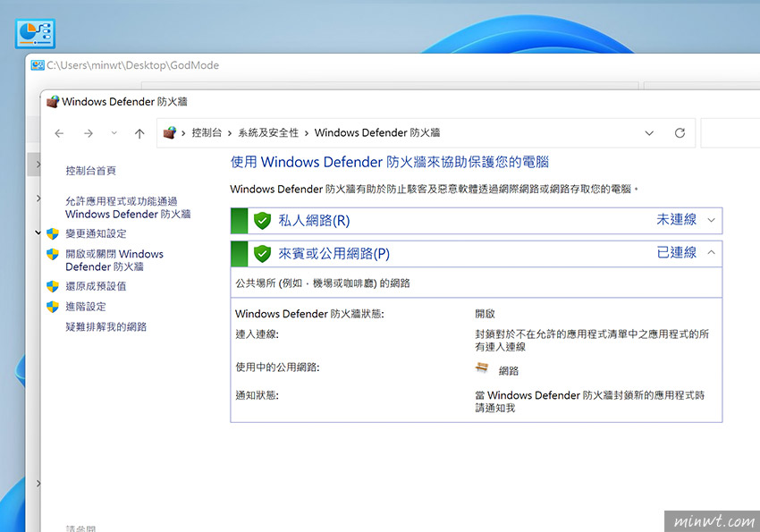Select Windows Defender 防火牆 breadcrumb segment
The height and width of the screenshot is (532, 760).
coord(377,132)
